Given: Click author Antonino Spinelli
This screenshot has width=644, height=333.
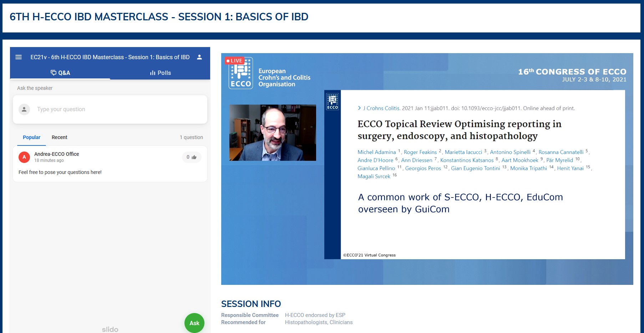Looking at the screenshot, I should [x=510, y=152].
